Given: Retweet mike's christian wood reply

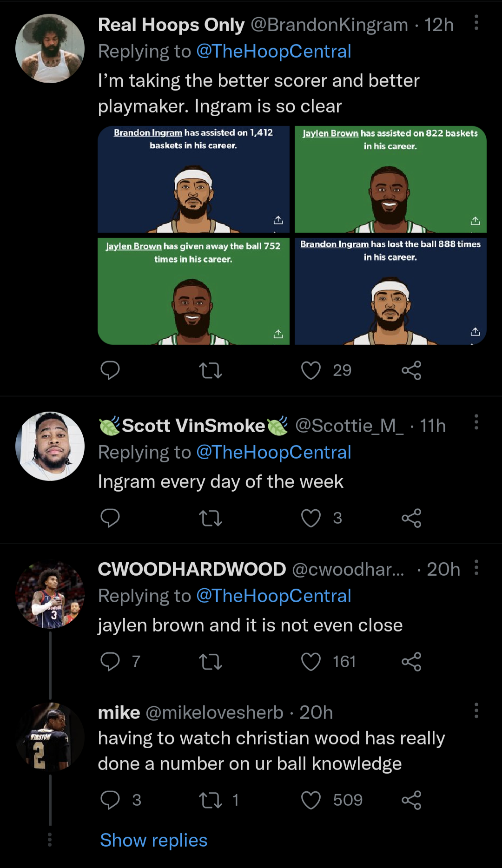Looking at the screenshot, I should tap(210, 800).
